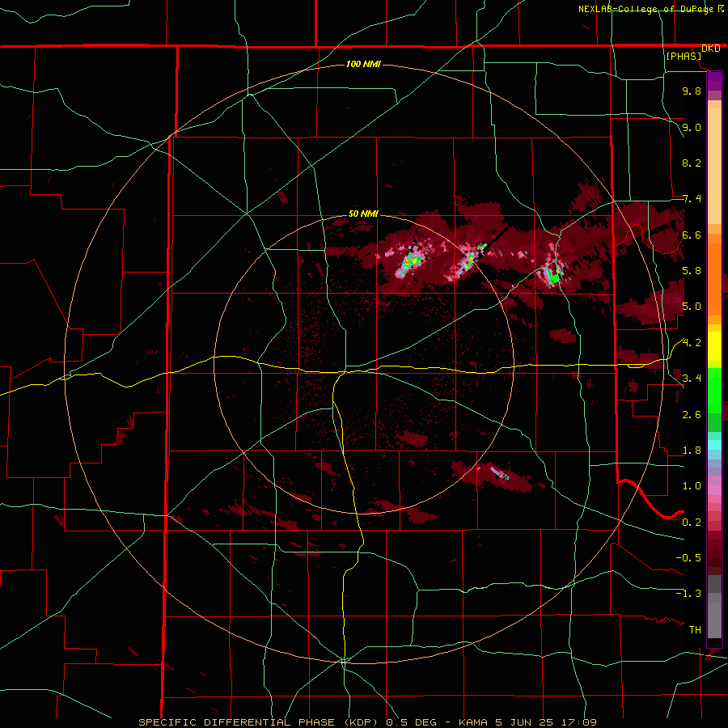
Task: Click the -1.3 scale value
Action: point(688,594)
